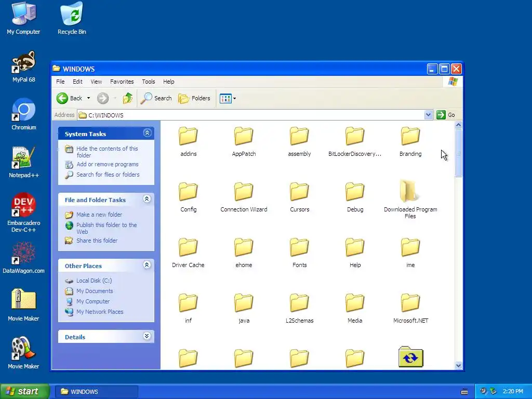Click Hide the contents of this folder
Screen dimensions: 532x399
tap(107, 152)
